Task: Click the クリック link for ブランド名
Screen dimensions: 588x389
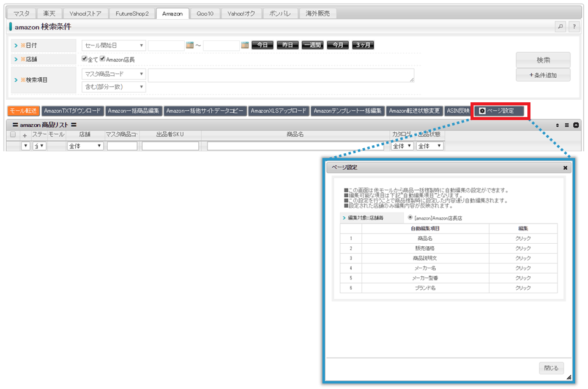Action: tap(523, 288)
